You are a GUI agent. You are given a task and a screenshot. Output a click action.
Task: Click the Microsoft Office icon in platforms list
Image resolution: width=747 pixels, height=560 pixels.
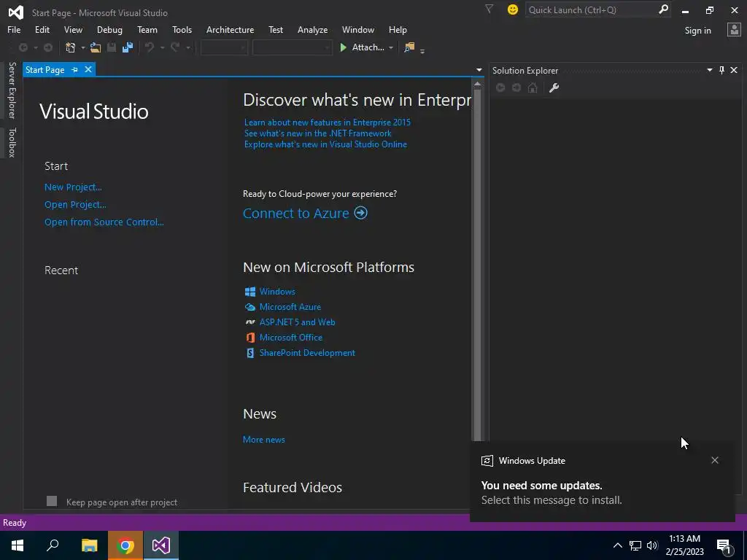pyautogui.click(x=249, y=337)
